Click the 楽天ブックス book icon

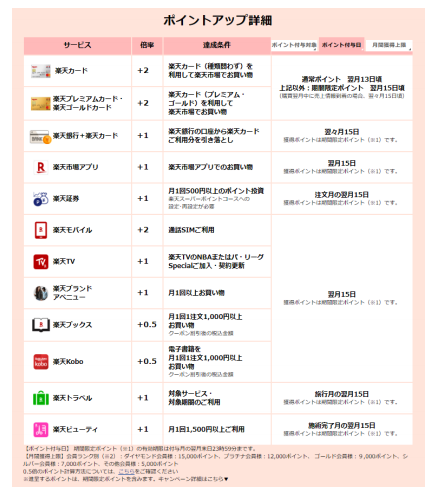point(41,325)
